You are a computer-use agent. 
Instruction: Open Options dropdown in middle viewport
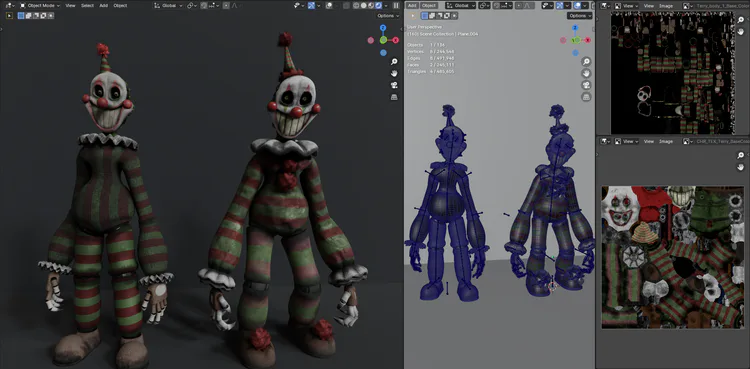click(580, 16)
